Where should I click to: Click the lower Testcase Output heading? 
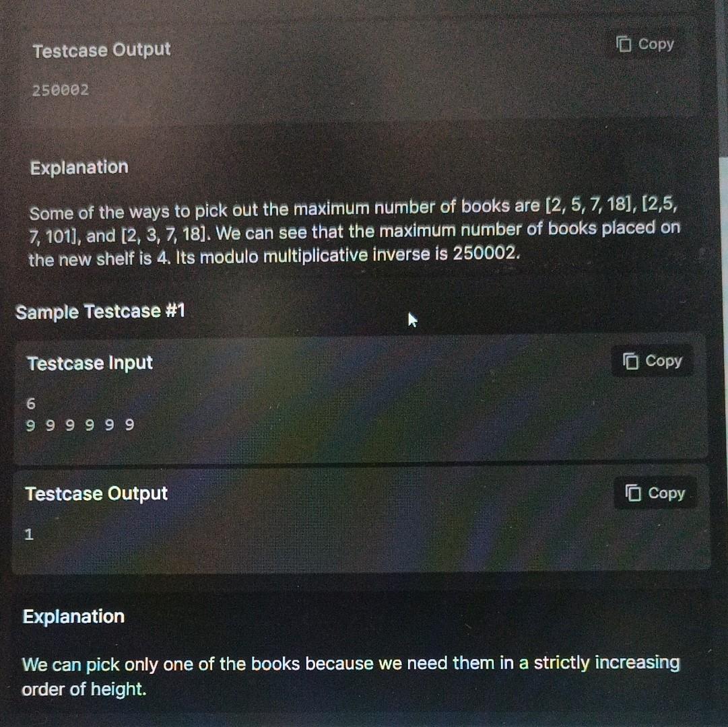[96, 493]
